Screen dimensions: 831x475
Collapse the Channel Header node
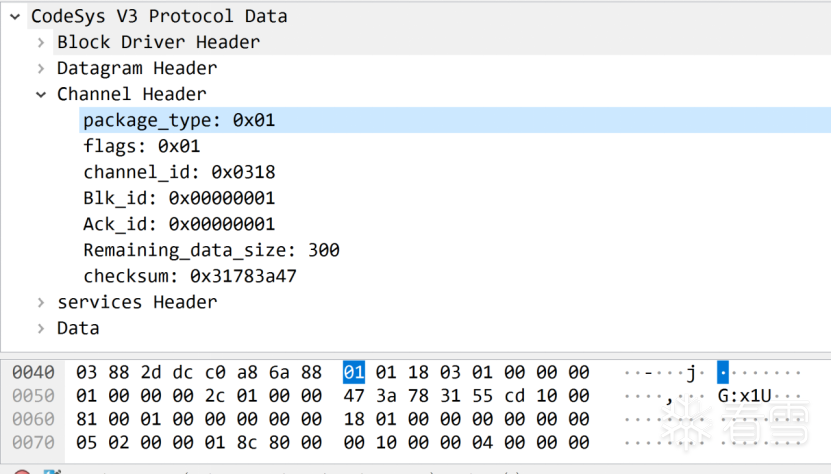coord(40,94)
